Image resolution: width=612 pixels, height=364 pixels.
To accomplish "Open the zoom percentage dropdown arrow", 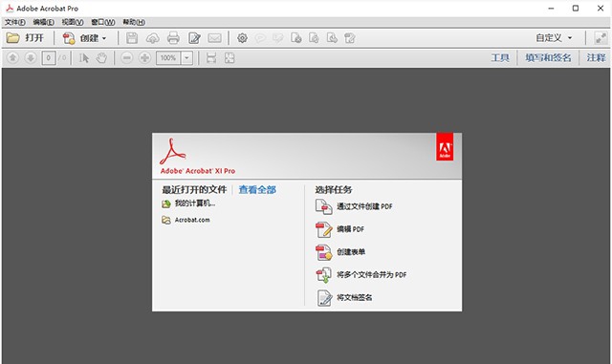I will point(187,58).
